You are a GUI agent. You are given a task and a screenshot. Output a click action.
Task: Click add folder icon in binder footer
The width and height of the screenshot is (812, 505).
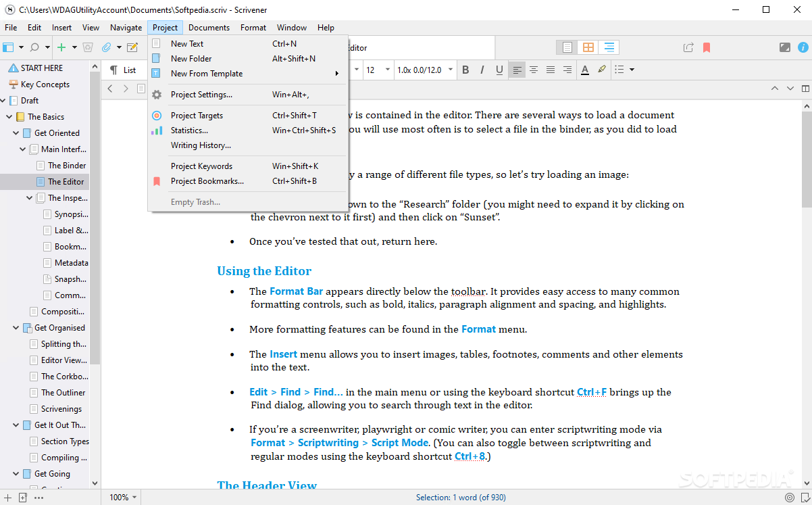point(23,498)
